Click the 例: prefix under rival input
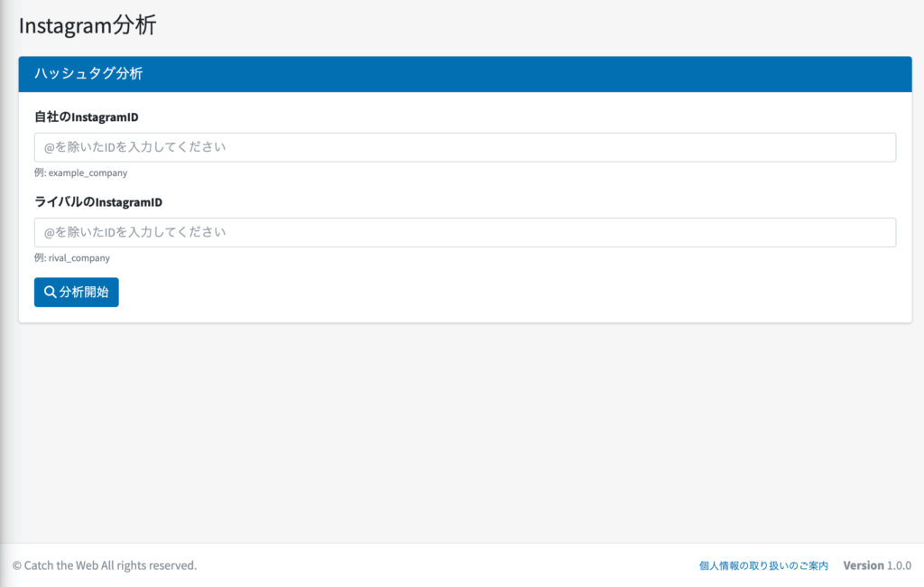Image resolution: width=924 pixels, height=587 pixels. (x=40, y=257)
